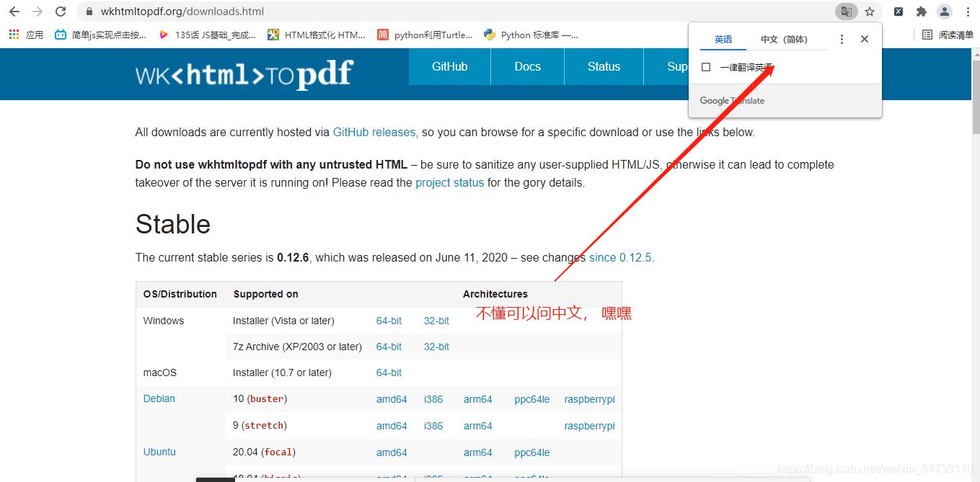Open the Chrome main three-dot menu
The height and width of the screenshot is (482, 980).
click(968, 12)
